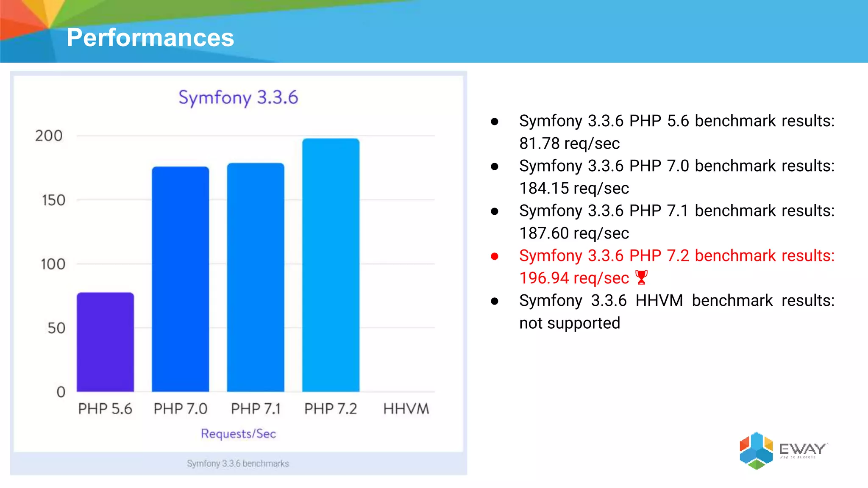Image resolution: width=868 pixels, height=488 pixels.
Task: Click the Symfony 3.3.6 chart title
Action: 238,98
